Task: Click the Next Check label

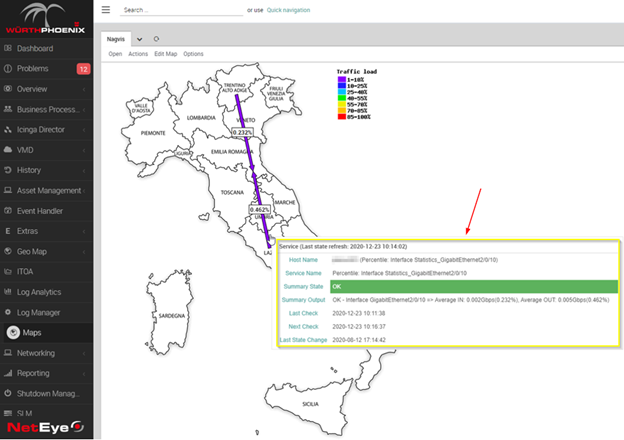Action: (303, 327)
